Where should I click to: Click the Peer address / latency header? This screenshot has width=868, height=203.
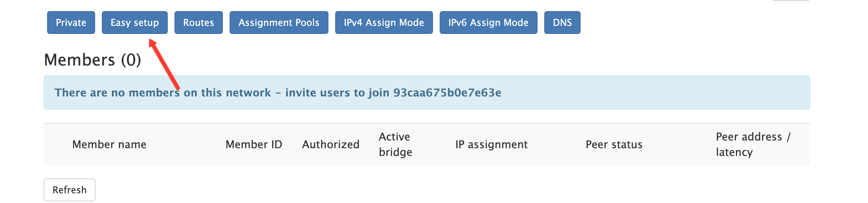click(753, 145)
